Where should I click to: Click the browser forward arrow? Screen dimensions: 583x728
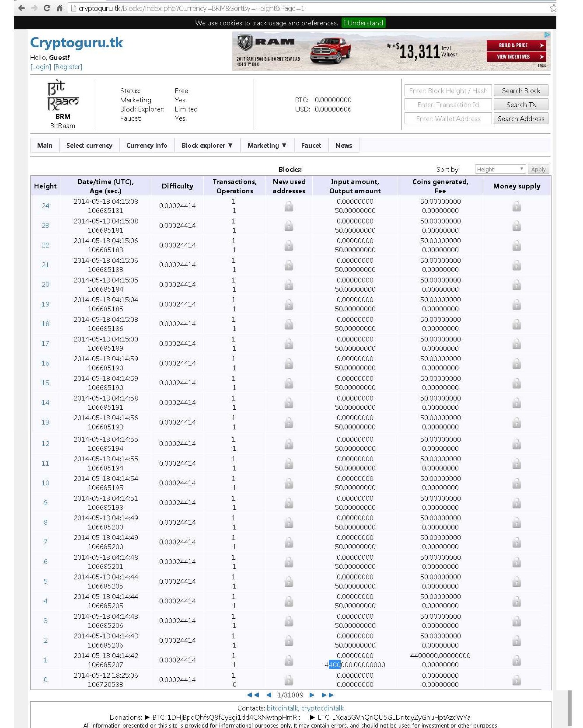(34, 8)
